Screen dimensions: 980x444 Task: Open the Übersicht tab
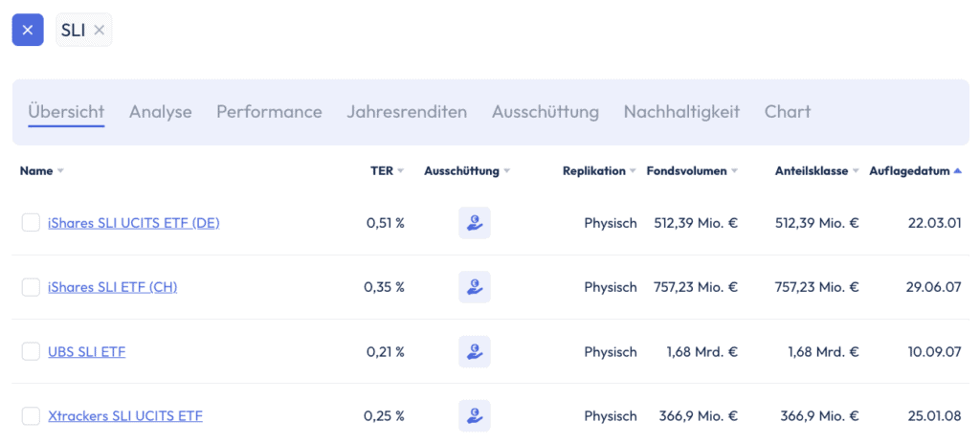click(66, 112)
